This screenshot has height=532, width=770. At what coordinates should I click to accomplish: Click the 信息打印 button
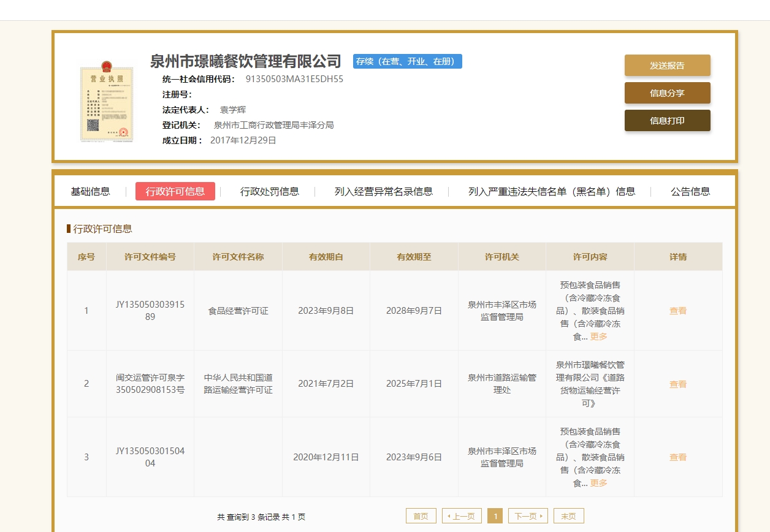point(667,121)
